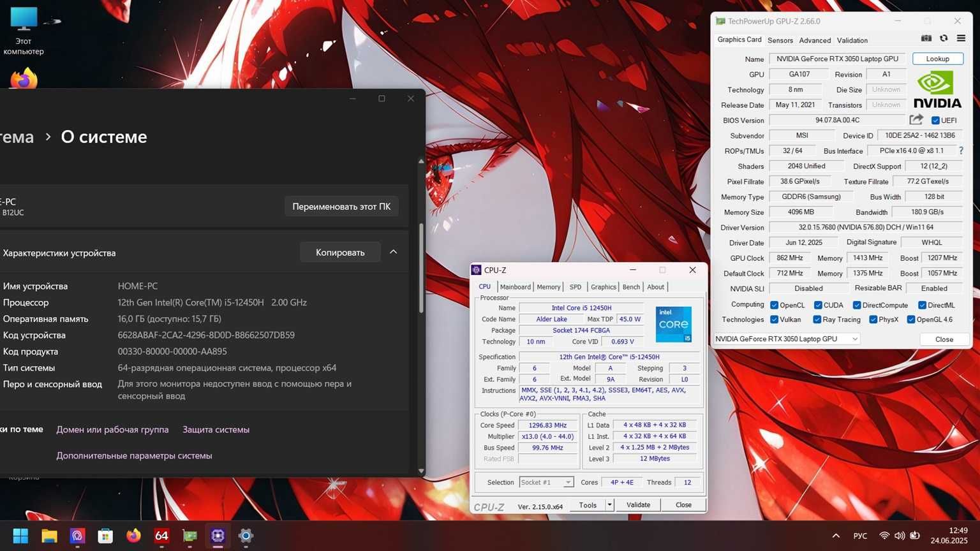The image size is (980, 551).
Task: Open the GPU selection dropdown in GPU-Z
Action: click(x=787, y=339)
